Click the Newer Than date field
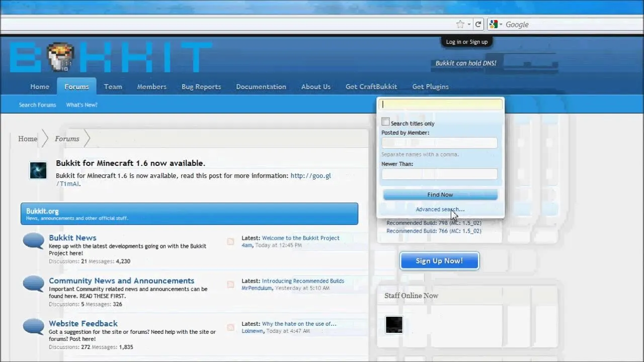Viewport: 644px width, 362px height. [439, 174]
